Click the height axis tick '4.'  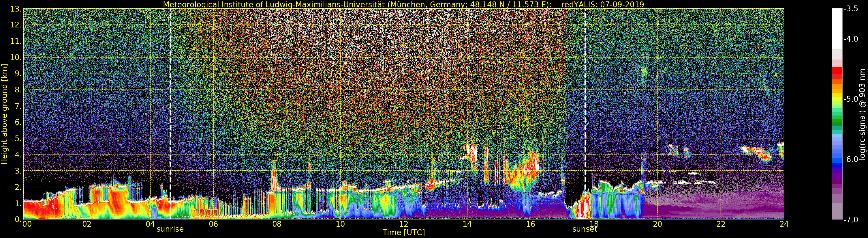tap(18, 155)
